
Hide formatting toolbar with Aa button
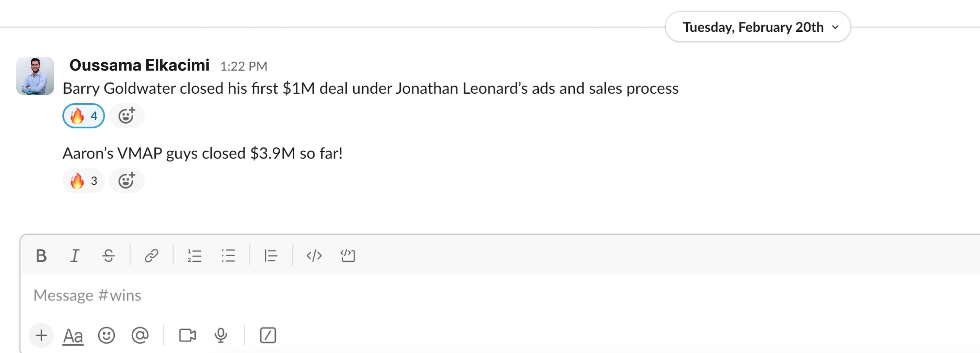(73, 335)
